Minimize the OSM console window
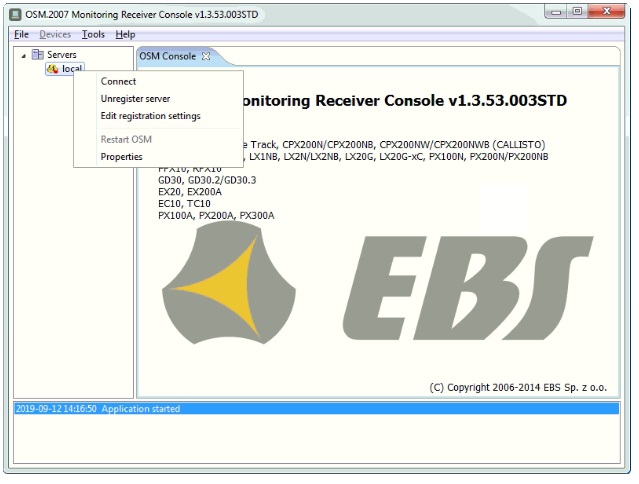Viewport: 639px width, 484px height. 552,11
